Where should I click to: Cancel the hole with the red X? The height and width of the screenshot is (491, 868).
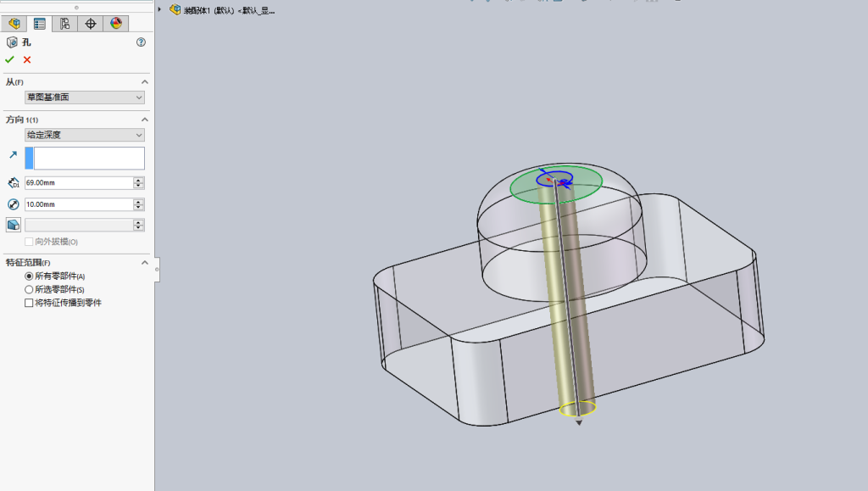tap(27, 59)
